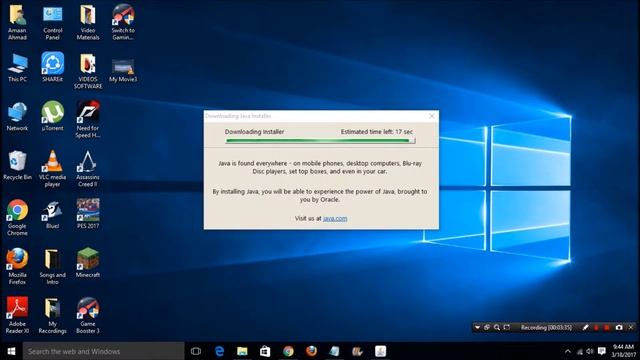The width and height of the screenshot is (640, 360).
Task: Select the This PC desktop icon
Action: (x=17, y=68)
